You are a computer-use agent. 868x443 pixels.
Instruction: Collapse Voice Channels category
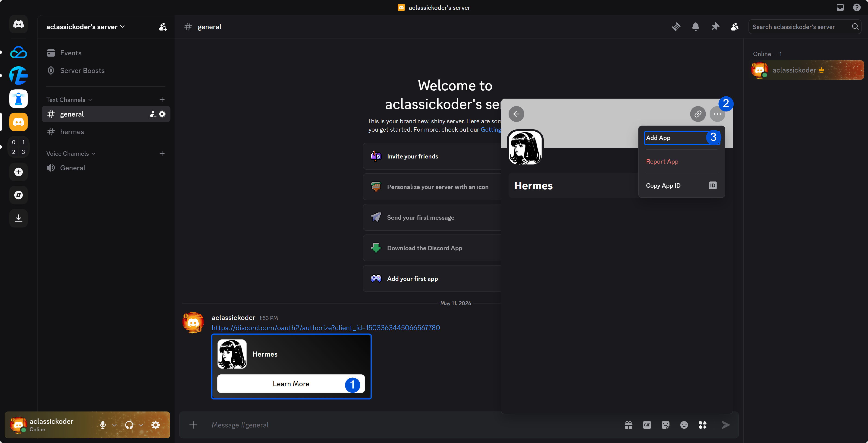71,153
